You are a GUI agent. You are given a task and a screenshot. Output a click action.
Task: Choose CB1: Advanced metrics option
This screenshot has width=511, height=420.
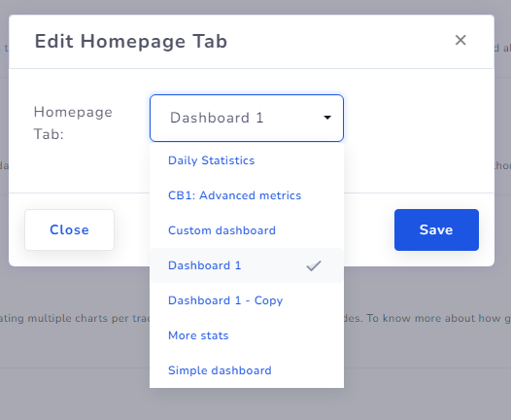tap(247, 195)
